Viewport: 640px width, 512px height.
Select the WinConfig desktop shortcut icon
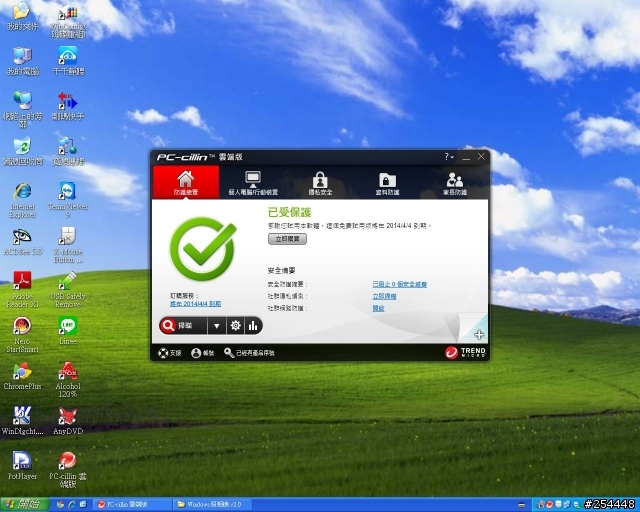click(x=68, y=21)
